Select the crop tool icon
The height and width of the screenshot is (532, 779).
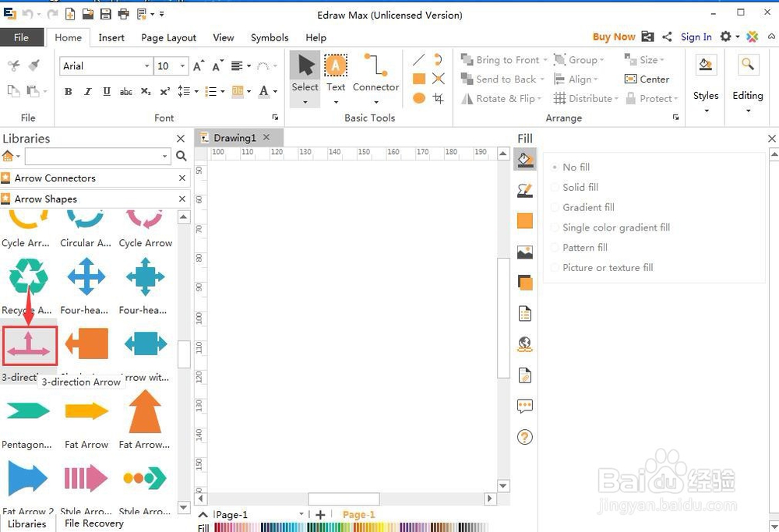pos(438,98)
